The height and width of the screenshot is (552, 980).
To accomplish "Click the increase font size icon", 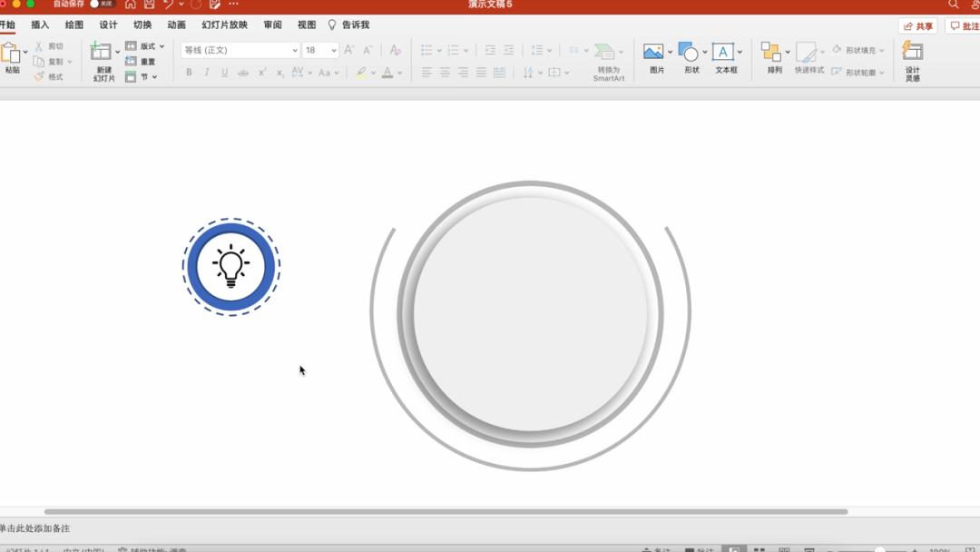I will (x=349, y=50).
